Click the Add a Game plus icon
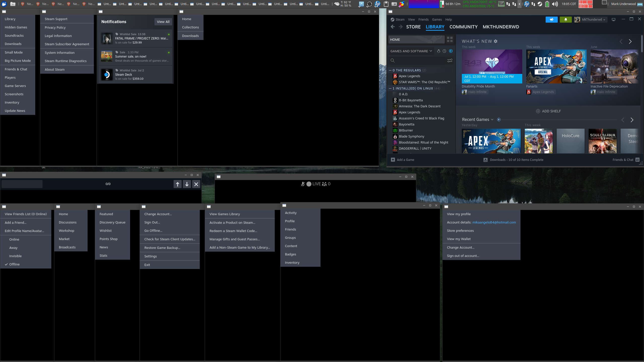 click(x=393, y=160)
